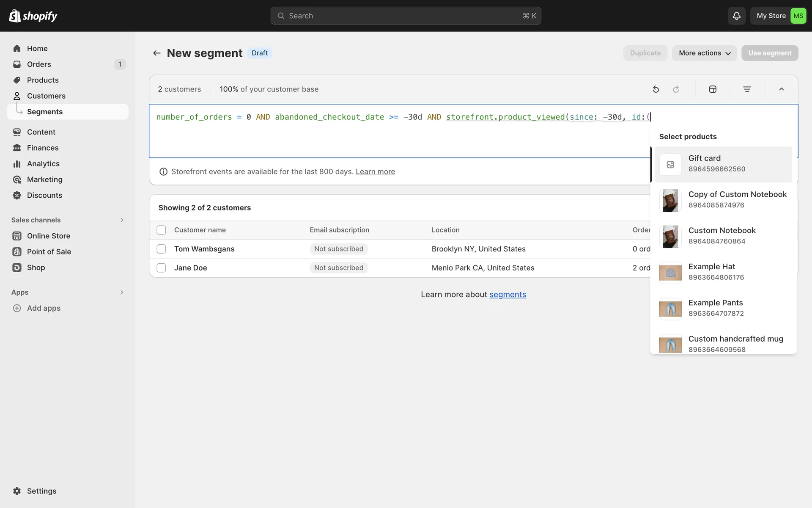Click the back arrow beside New segment
The height and width of the screenshot is (508, 812).
157,53
